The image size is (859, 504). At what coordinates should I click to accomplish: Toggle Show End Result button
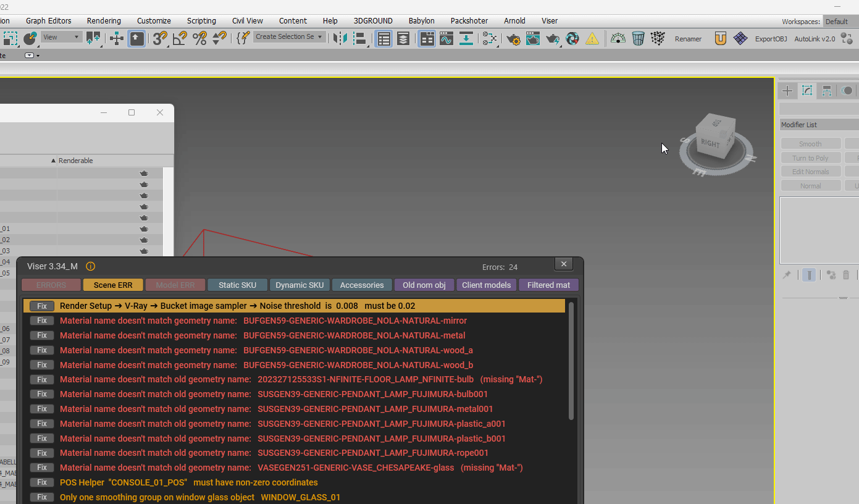808,275
